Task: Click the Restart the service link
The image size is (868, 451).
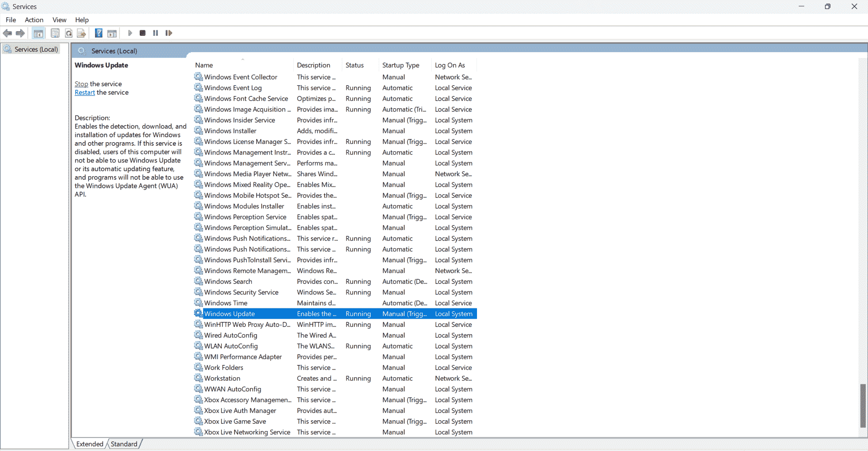Action: click(x=85, y=92)
